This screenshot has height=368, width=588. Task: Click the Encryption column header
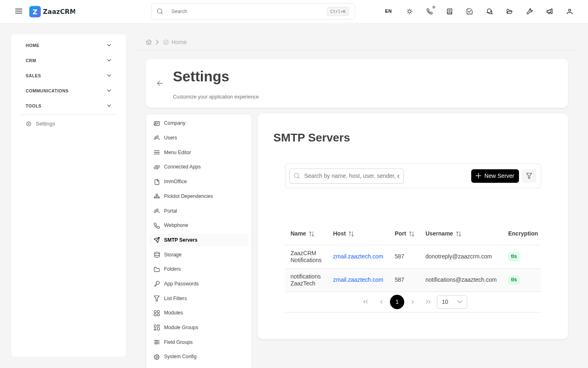tap(523, 233)
